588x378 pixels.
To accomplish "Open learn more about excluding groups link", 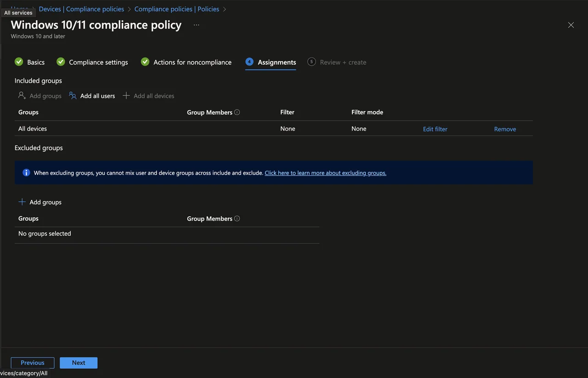I will click(325, 173).
